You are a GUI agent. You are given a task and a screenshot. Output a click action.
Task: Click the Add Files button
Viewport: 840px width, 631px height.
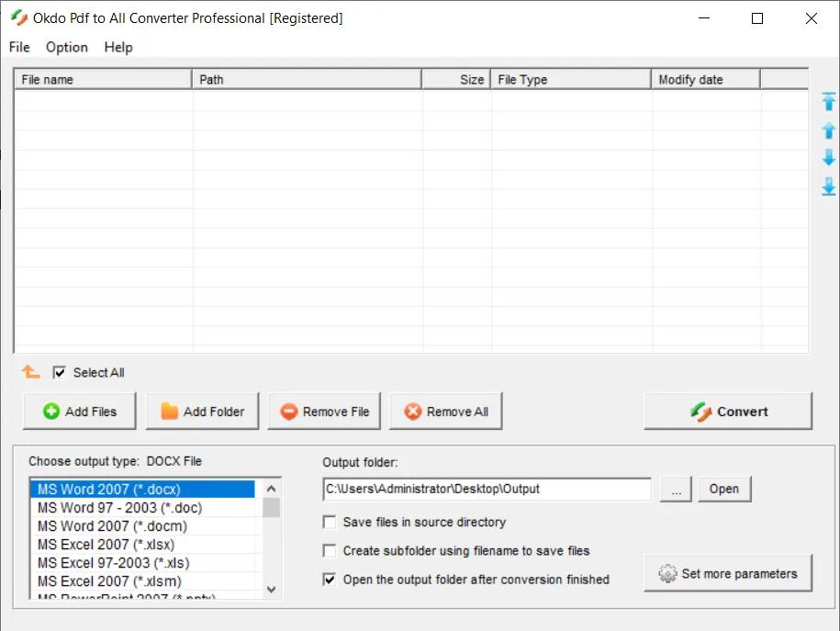79,411
